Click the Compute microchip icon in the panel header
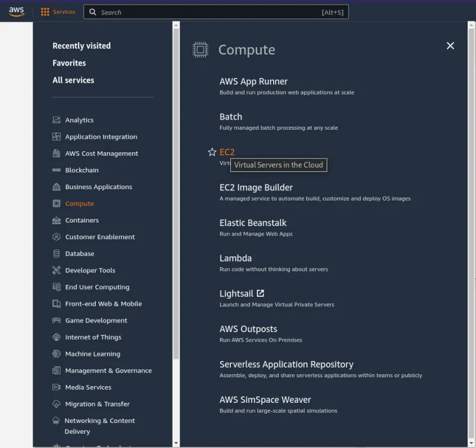Viewport: 476px width, 448px height. point(199,50)
